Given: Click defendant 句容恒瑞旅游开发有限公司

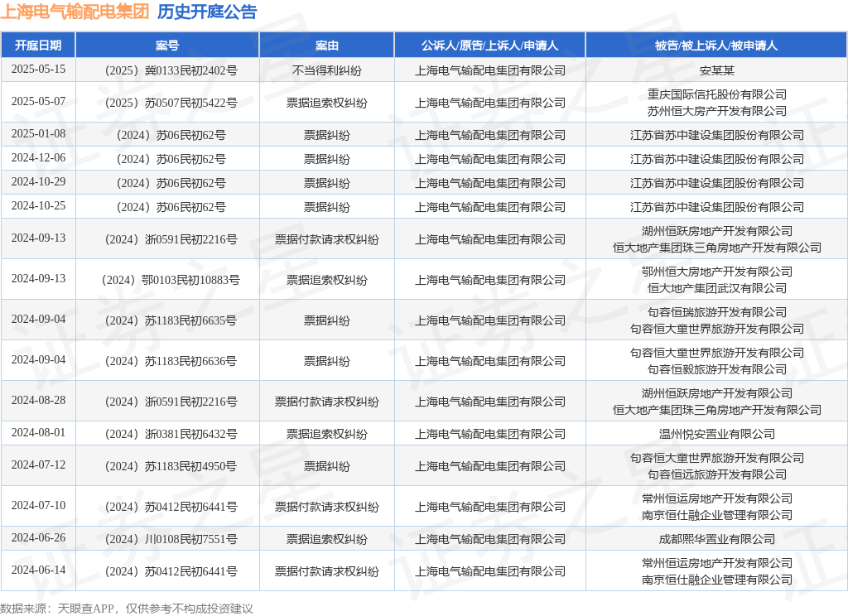Looking at the screenshot, I should point(716,312).
